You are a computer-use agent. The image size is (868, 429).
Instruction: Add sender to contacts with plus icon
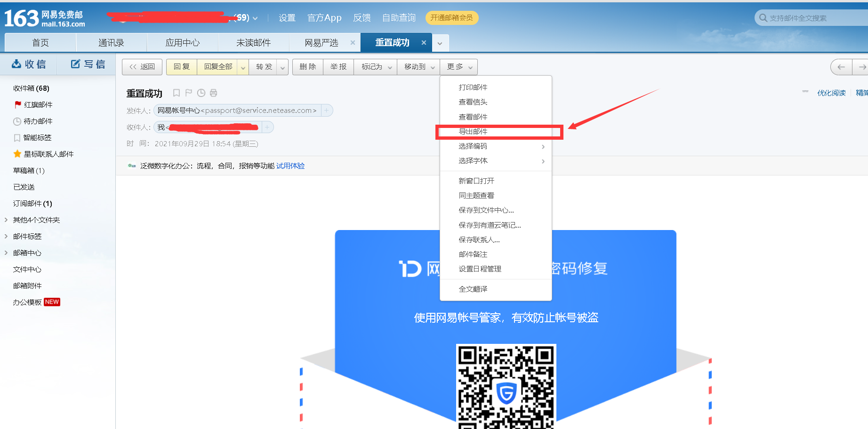(327, 111)
